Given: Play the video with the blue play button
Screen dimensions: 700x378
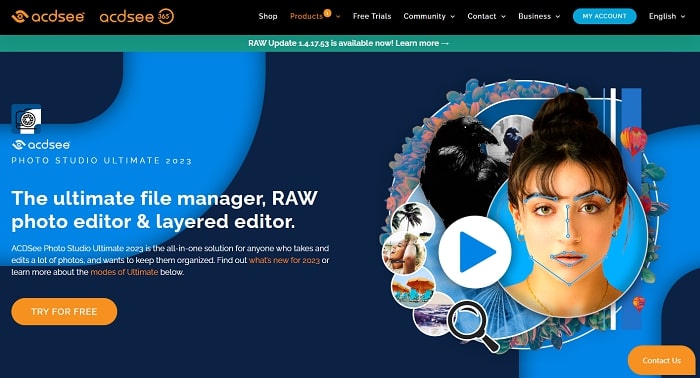Looking at the screenshot, I should (x=475, y=252).
